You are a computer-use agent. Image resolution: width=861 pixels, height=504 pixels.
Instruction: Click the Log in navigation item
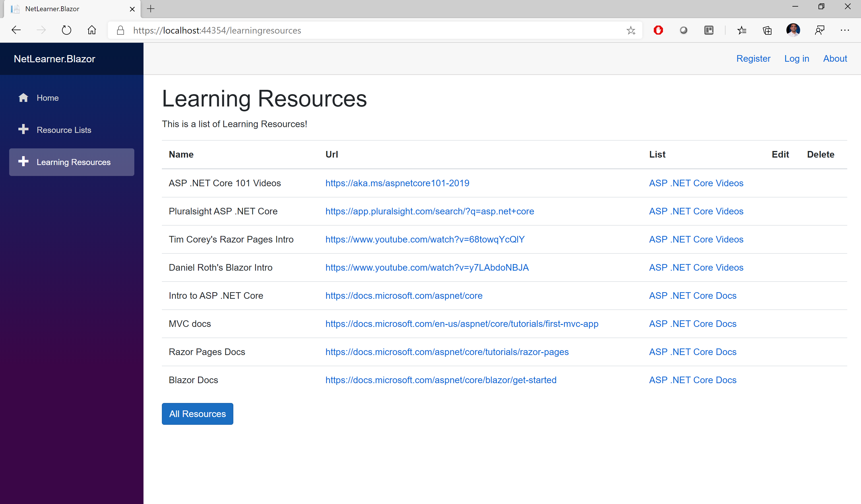click(x=797, y=58)
